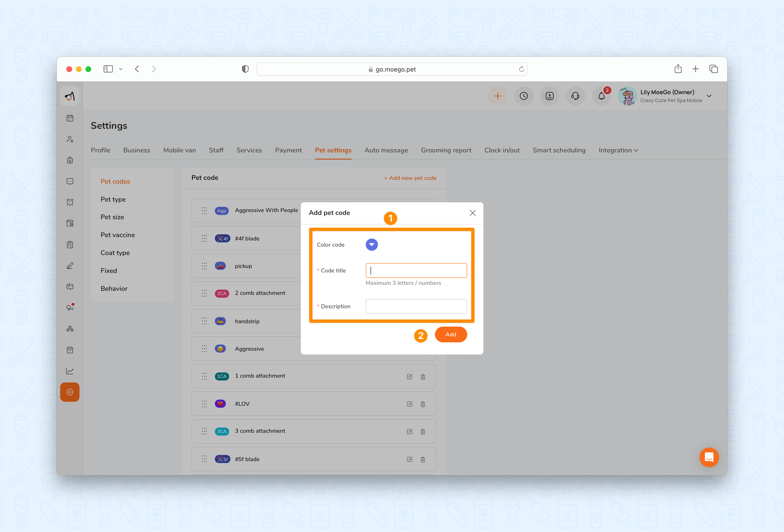Click the orange plus create button
This screenshot has width=784, height=532.
click(497, 96)
